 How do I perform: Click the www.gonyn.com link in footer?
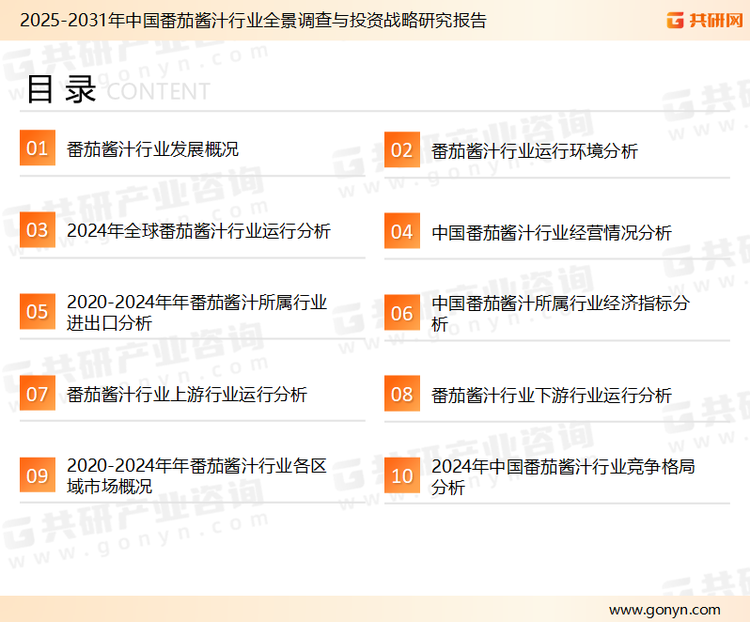click(664, 609)
